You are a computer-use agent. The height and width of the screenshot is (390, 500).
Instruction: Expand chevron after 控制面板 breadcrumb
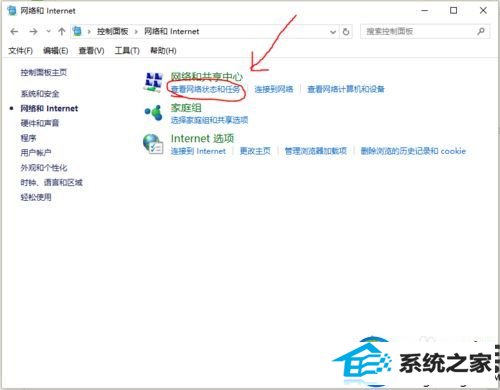tap(136, 32)
